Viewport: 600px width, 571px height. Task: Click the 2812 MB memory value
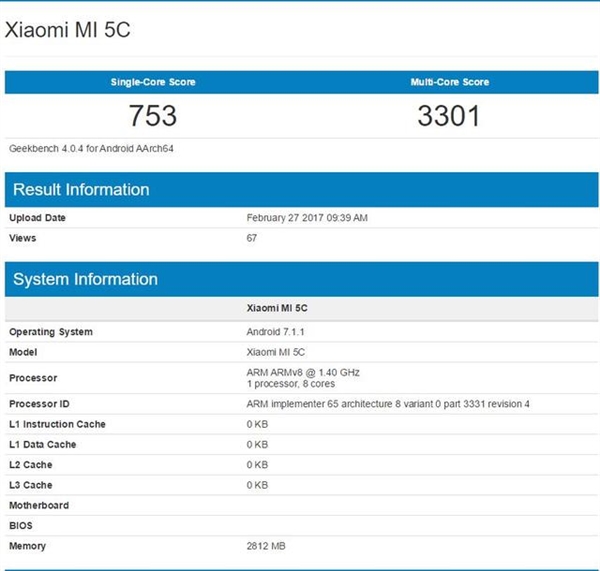coord(268,546)
